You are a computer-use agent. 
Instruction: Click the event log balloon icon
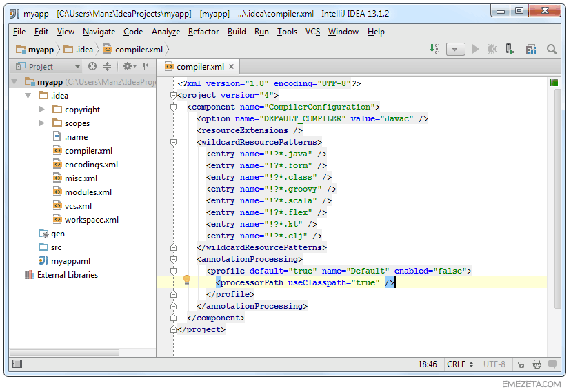coord(552,364)
